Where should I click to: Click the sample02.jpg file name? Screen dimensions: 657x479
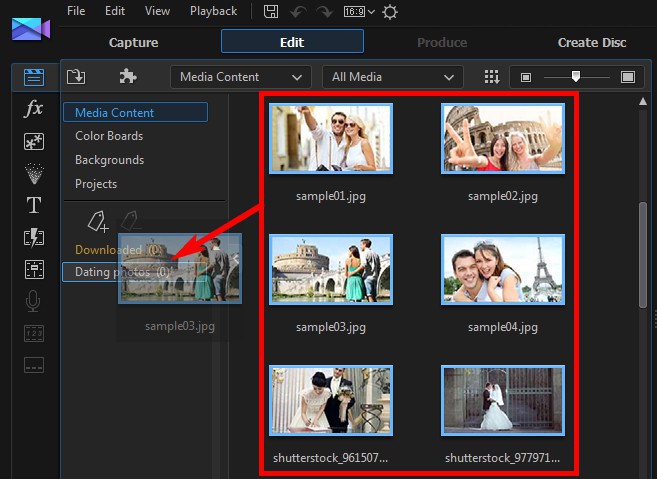[x=503, y=196]
